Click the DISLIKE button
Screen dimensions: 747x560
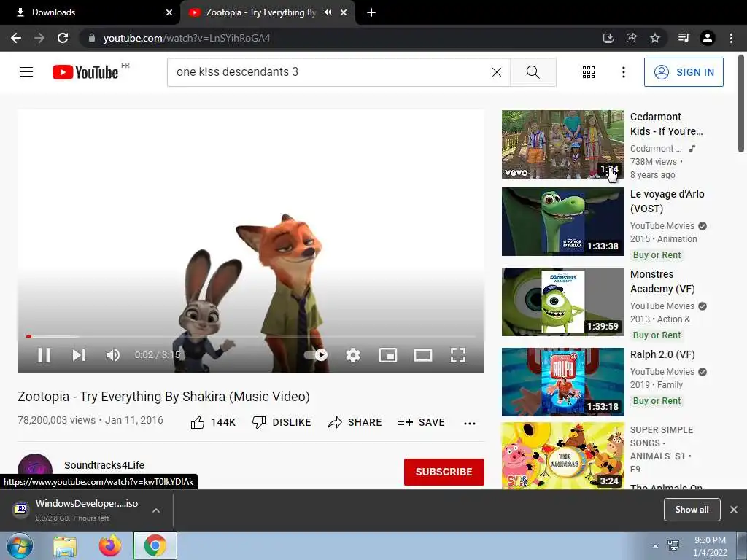point(282,422)
